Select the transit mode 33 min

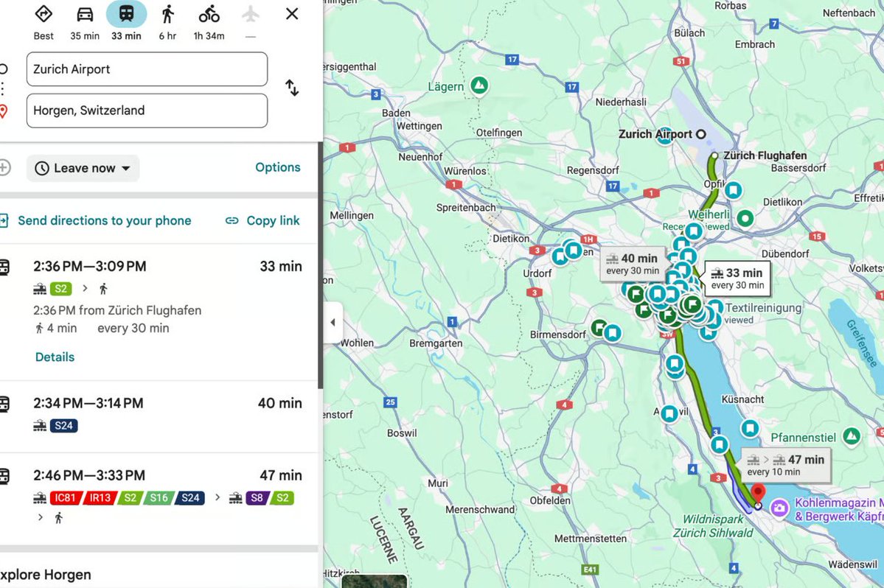(x=126, y=23)
